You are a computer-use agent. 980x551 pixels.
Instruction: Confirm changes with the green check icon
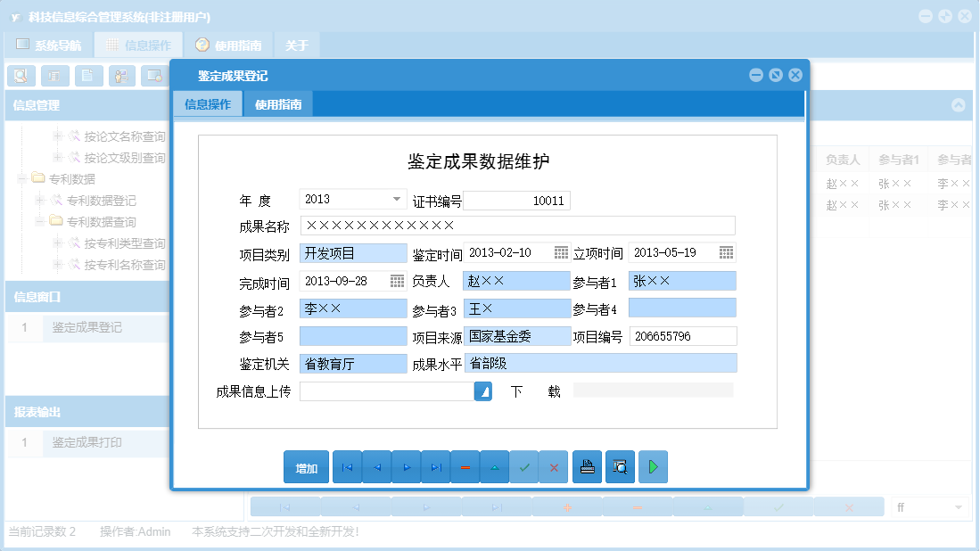point(524,466)
